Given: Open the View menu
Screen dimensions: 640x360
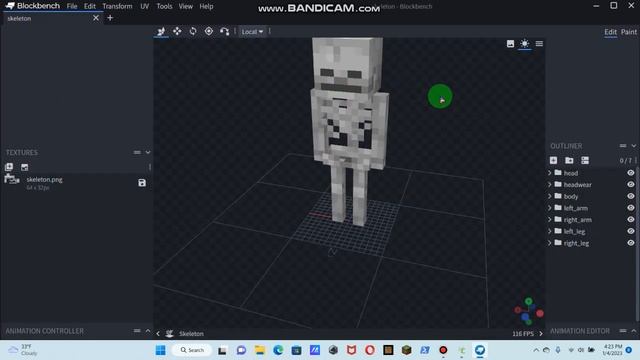Looking at the screenshot, I should pos(186,6).
